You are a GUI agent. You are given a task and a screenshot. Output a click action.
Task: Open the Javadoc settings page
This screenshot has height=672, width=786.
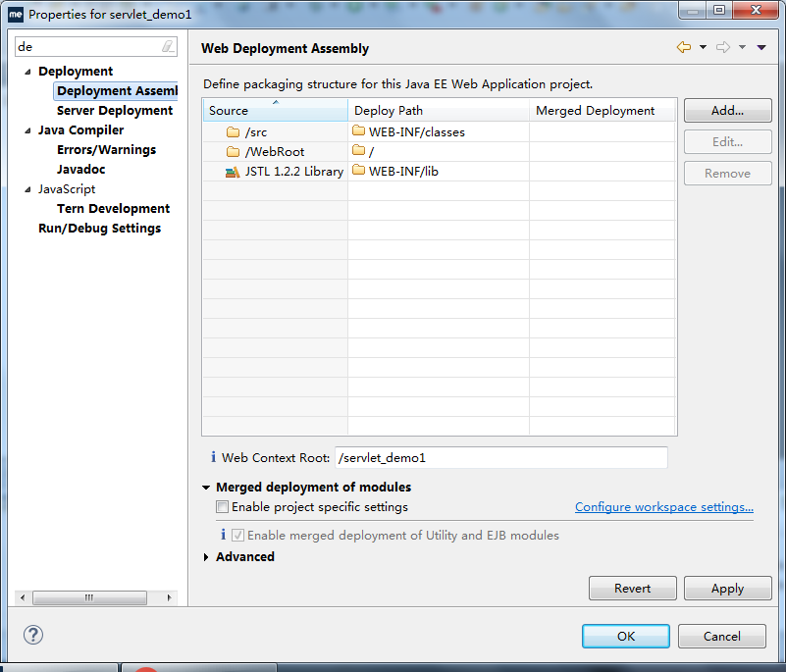(x=80, y=169)
